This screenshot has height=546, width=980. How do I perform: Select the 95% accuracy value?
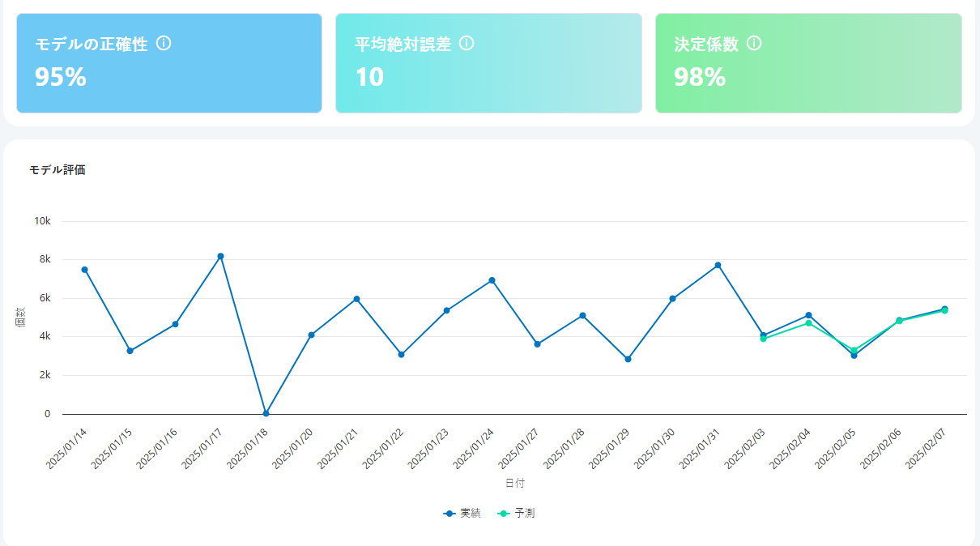pos(61,77)
